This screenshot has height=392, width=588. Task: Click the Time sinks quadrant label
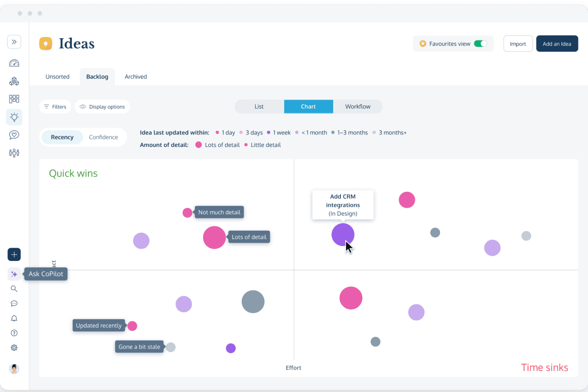(545, 368)
